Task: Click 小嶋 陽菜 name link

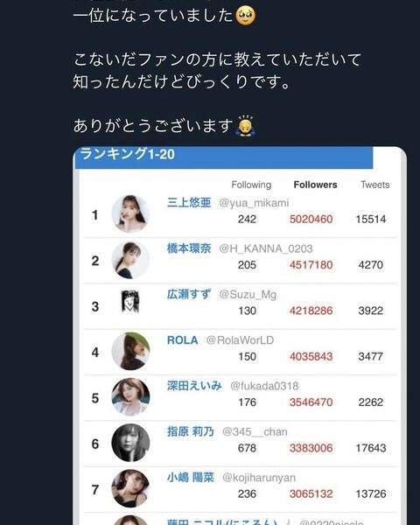Action: tap(190, 478)
